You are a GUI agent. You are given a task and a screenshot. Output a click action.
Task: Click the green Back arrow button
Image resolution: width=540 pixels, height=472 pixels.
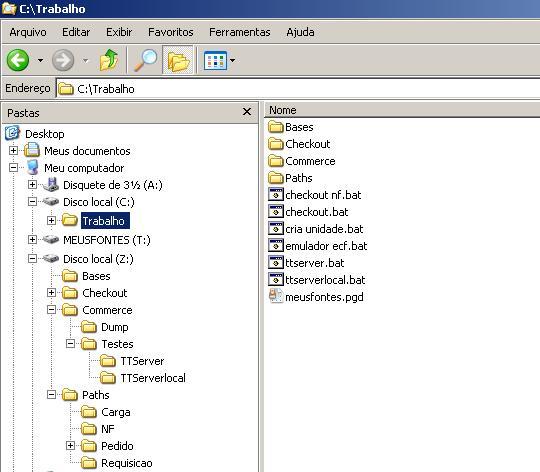18,60
